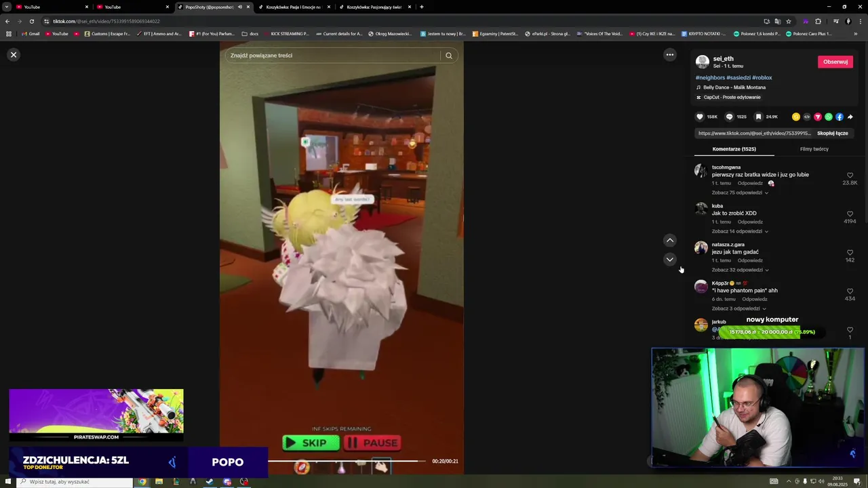Screen dimensions: 868x488
Task: Open the #neighbors hashtag
Action: click(x=710, y=78)
